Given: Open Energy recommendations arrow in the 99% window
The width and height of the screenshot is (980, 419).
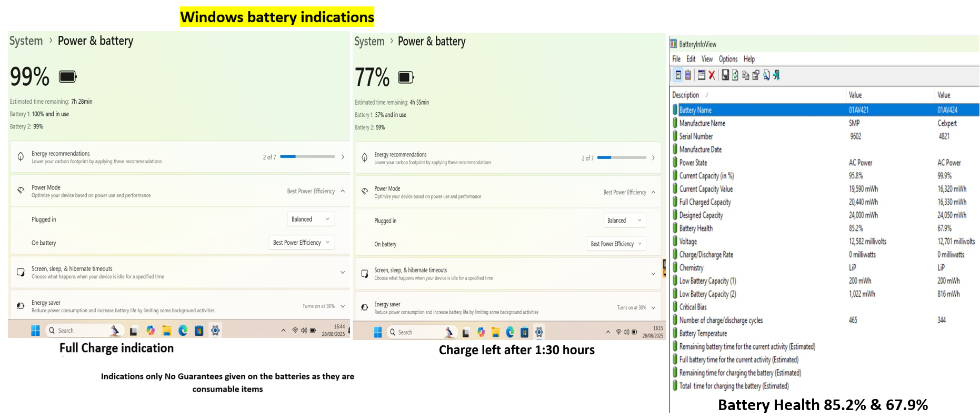Looking at the screenshot, I should (343, 157).
